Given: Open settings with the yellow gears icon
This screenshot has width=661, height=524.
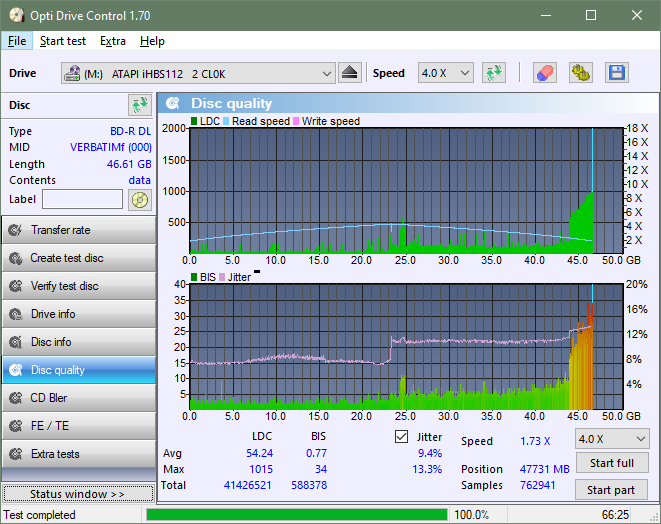Looking at the screenshot, I should coord(580,73).
